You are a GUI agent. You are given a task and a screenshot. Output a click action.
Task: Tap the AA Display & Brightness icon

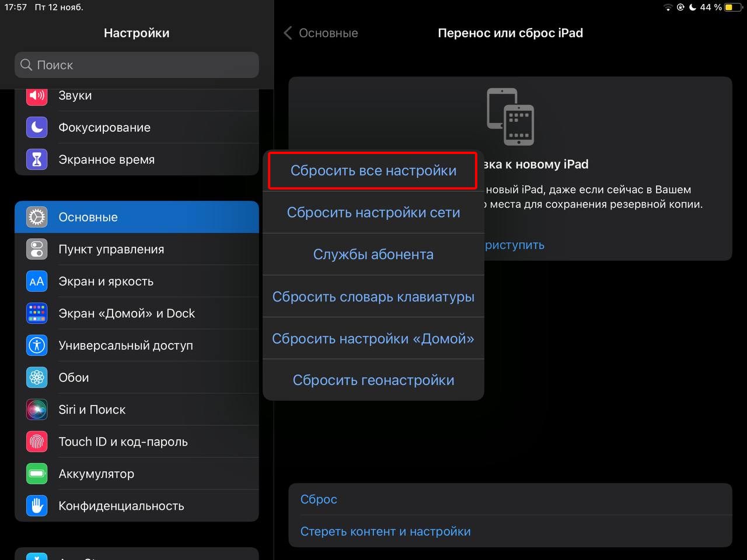(x=37, y=281)
